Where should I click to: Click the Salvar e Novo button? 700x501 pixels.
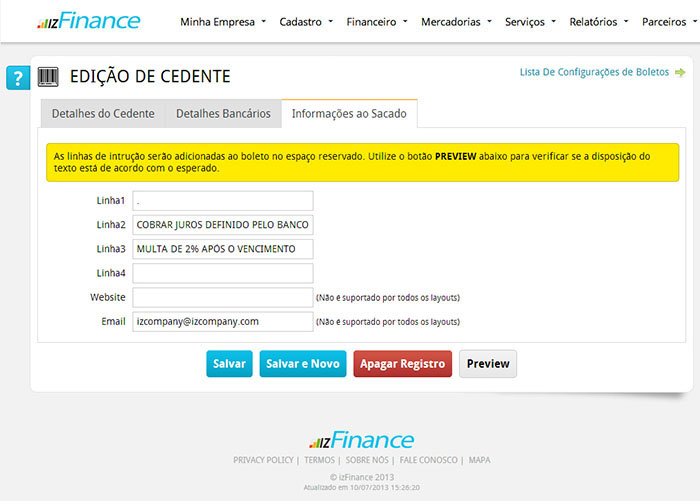coord(303,364)
